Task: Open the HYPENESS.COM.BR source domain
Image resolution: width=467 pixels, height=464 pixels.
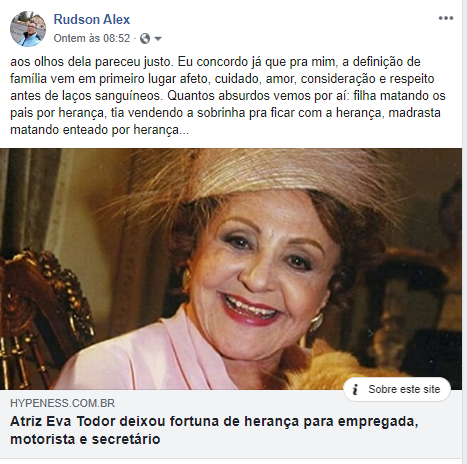Action: coord(62,403)
